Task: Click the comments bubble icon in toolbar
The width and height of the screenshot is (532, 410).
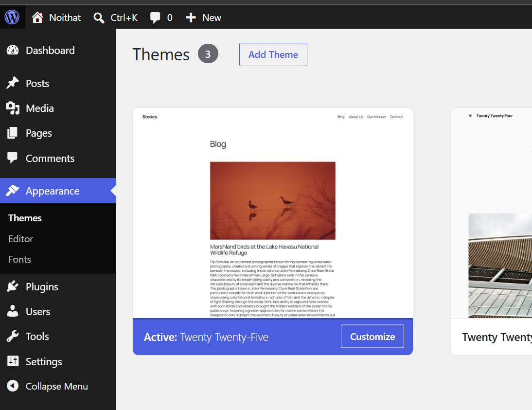Action: (x=156, y=18)
